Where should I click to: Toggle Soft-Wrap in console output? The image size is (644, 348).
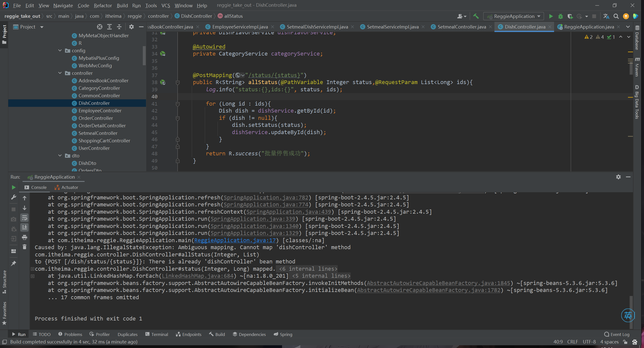25,218
